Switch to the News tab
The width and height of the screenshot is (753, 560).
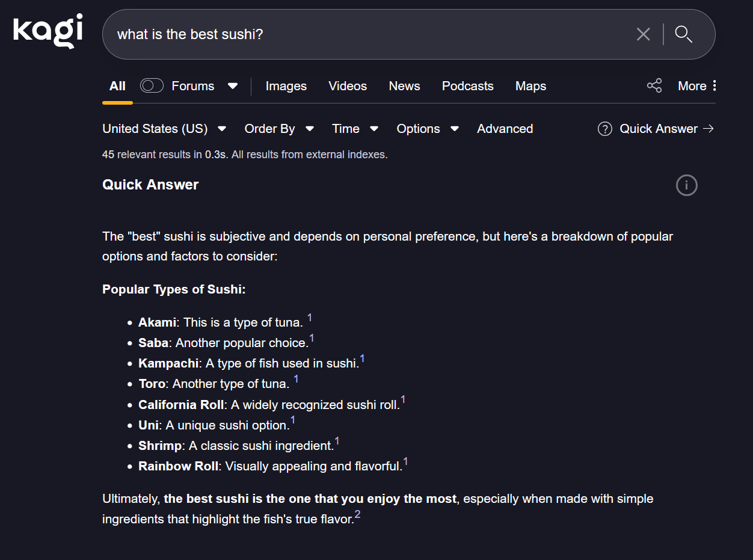coord(404,86)
